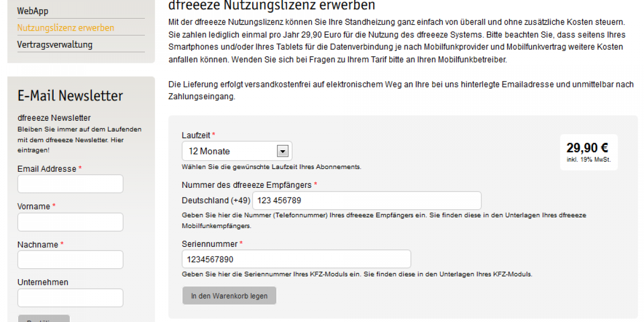Click the Unternehmen input field
This screenshot has width=644, height=322.
point(70,298)
